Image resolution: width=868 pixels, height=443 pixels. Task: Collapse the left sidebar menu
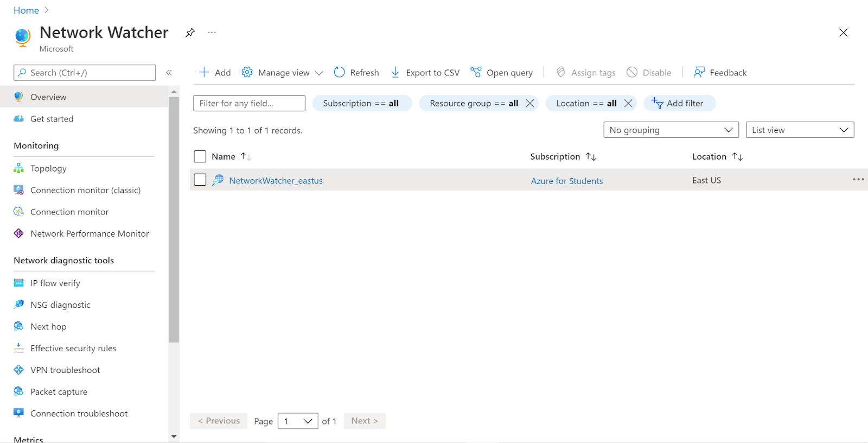point(169,73)
